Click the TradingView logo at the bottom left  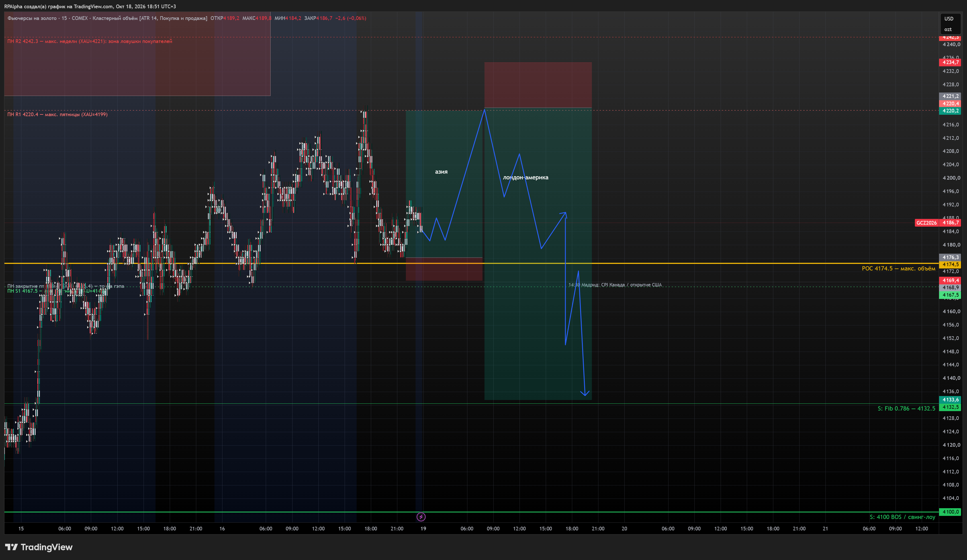point(39,547)
